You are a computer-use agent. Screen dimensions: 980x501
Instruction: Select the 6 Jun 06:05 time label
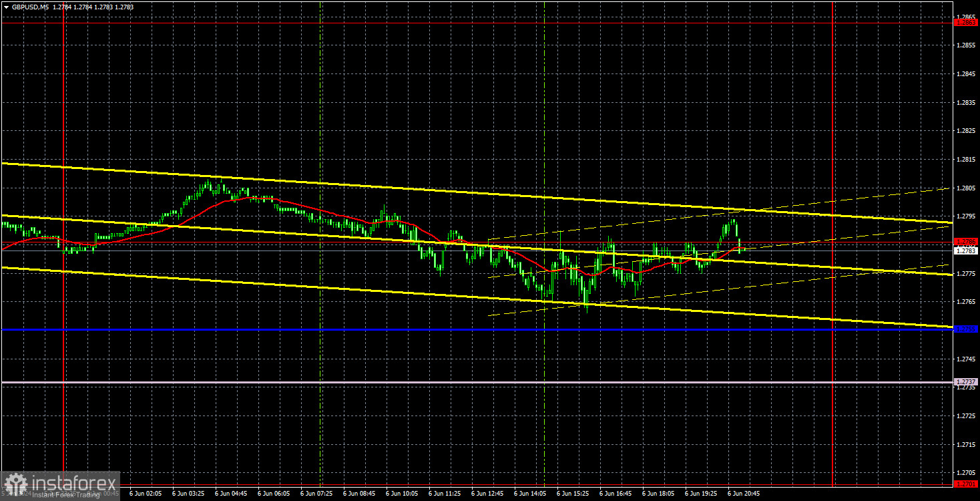point(274,494)
